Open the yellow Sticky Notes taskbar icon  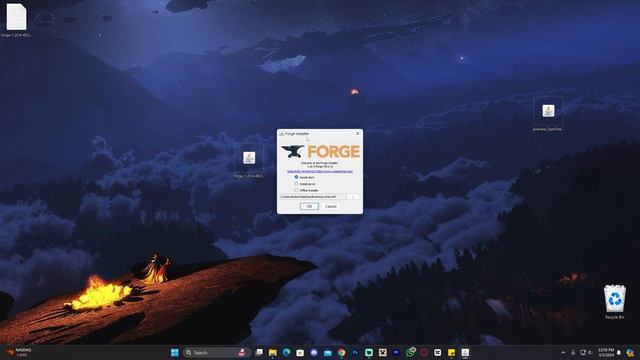(451, 352)
